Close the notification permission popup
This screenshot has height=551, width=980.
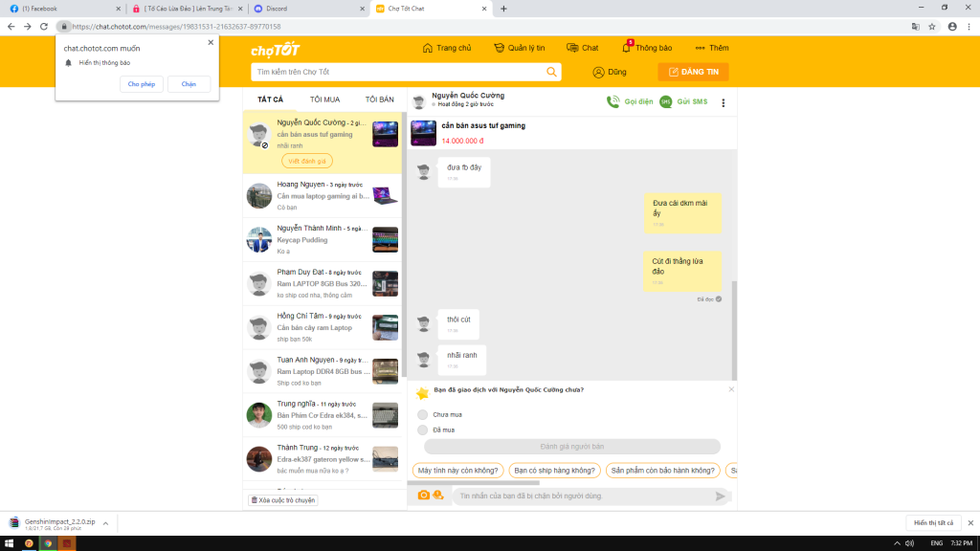tap(211, 42)
